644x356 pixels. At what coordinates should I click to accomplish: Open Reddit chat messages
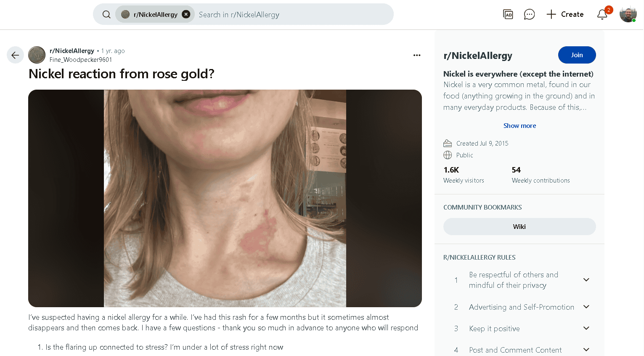coord(529,14)
